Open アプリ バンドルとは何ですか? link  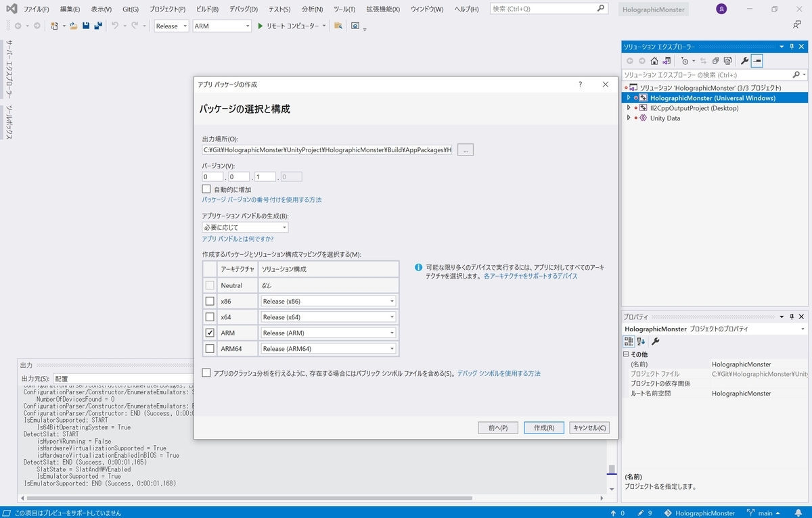tap(238, 239)
